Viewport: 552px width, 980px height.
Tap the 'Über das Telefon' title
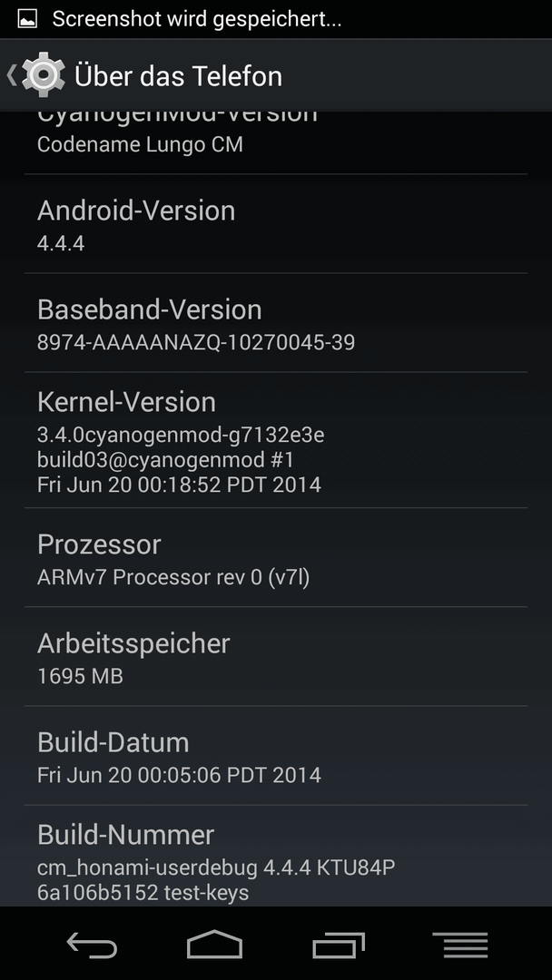[x=178, y=76]
